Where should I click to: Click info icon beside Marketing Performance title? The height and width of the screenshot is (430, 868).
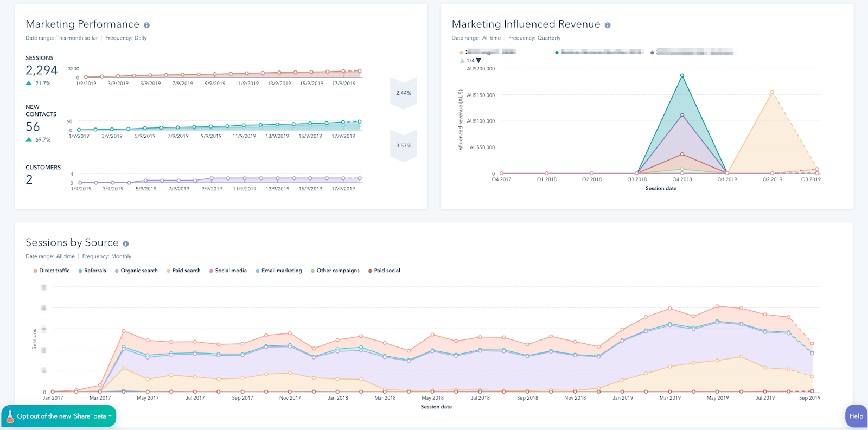pos(146,25)
